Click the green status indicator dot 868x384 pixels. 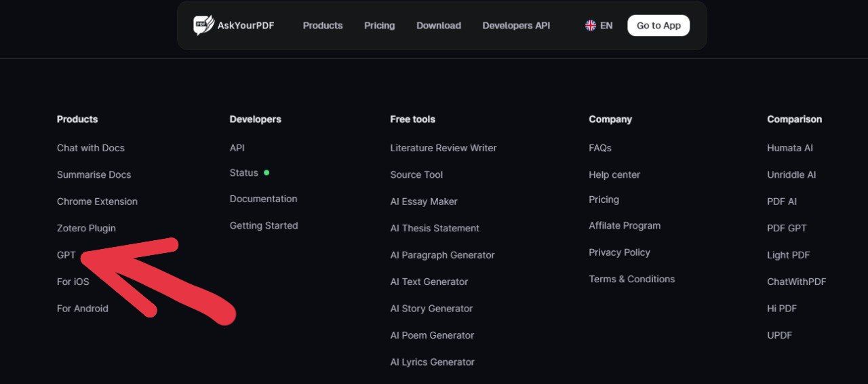coord(267,172)
